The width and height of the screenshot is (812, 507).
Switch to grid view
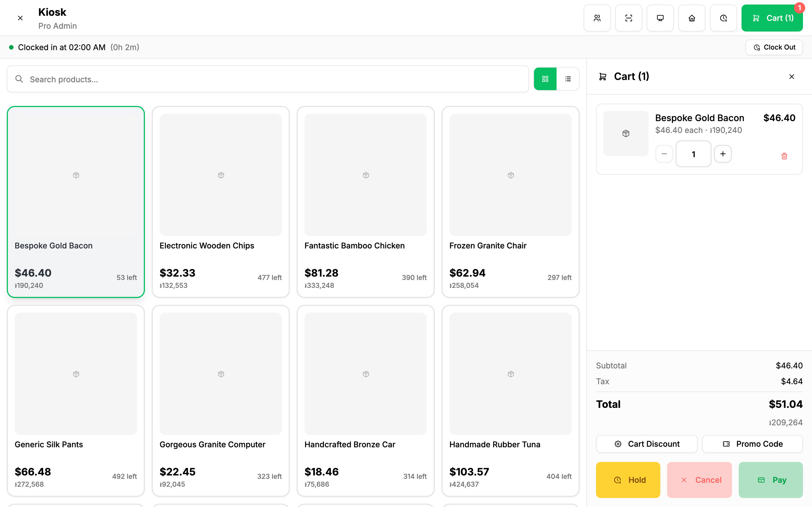545,79
